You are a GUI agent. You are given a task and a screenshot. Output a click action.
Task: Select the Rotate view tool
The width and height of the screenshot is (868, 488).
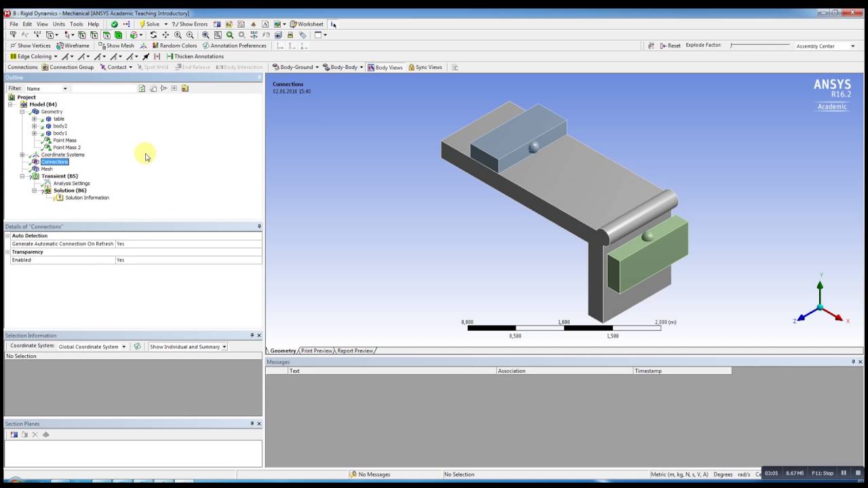point(153,35)
